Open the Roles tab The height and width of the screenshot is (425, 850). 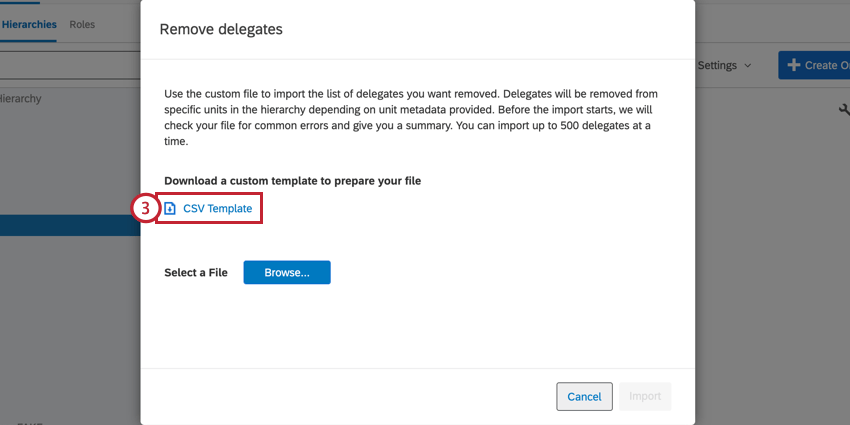pyautogui.click(x=82, y=24)
